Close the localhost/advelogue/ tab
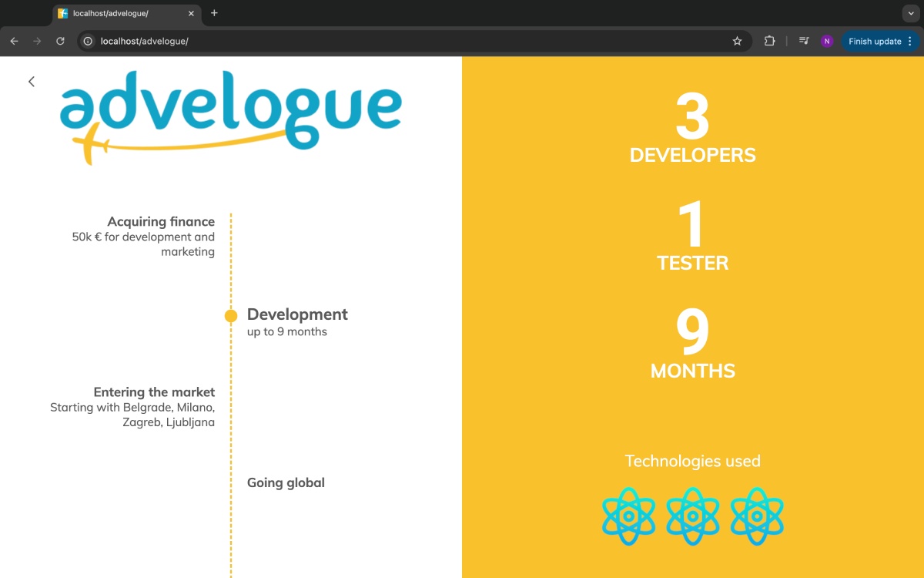The height and width of the screenshot is (578, 924). point(191,13)
